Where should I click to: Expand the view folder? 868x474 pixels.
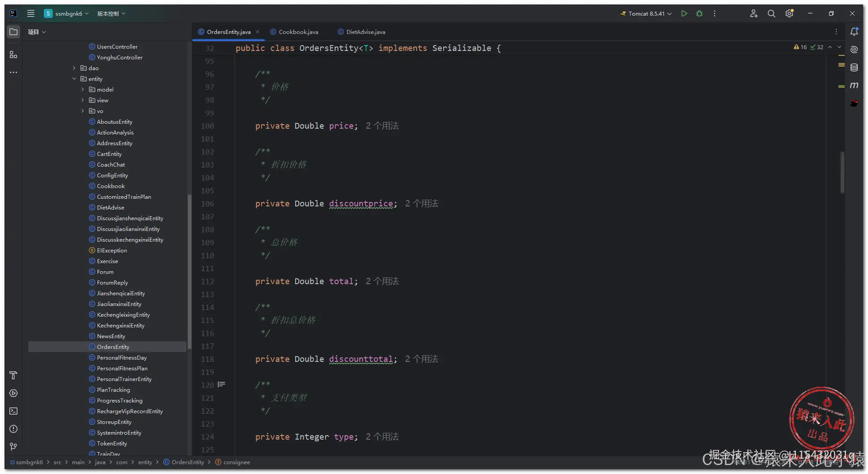[x=83, y=100]
